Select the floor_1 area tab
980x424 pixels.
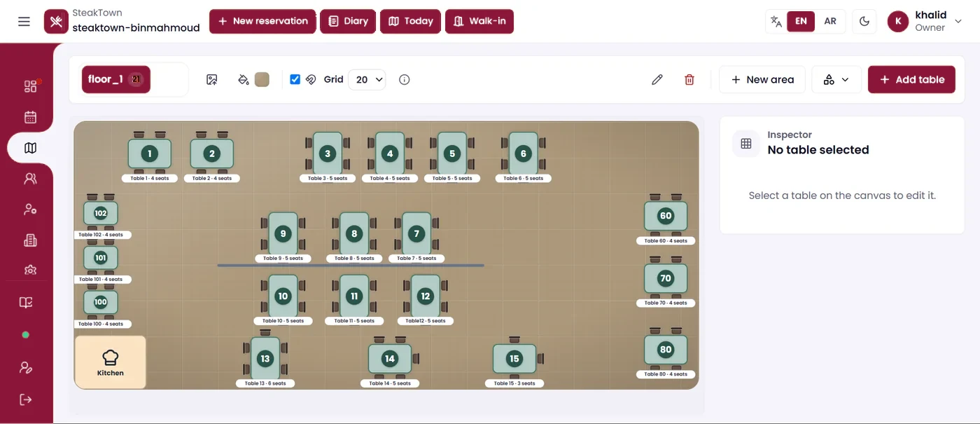(x=116, y=79)
